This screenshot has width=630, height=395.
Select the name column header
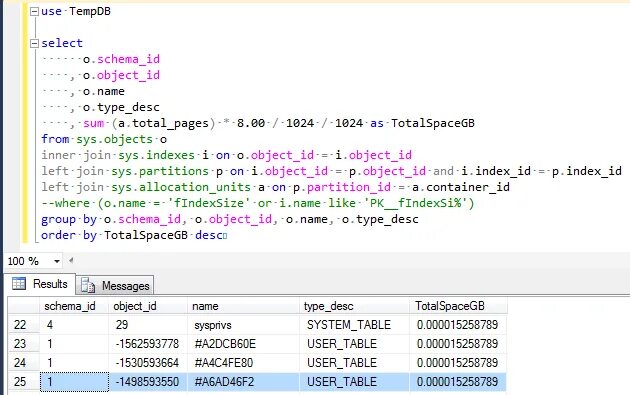point(243,306)
